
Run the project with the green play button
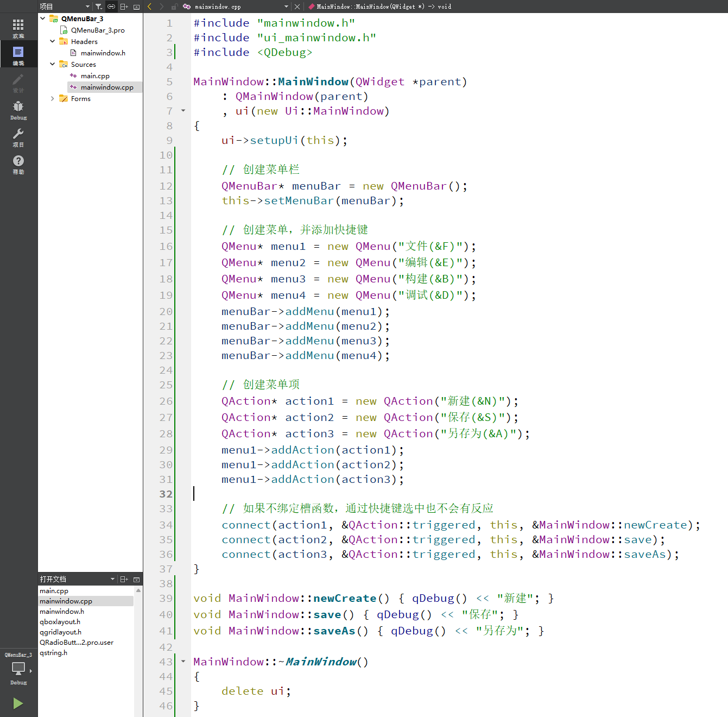[18, 703]
